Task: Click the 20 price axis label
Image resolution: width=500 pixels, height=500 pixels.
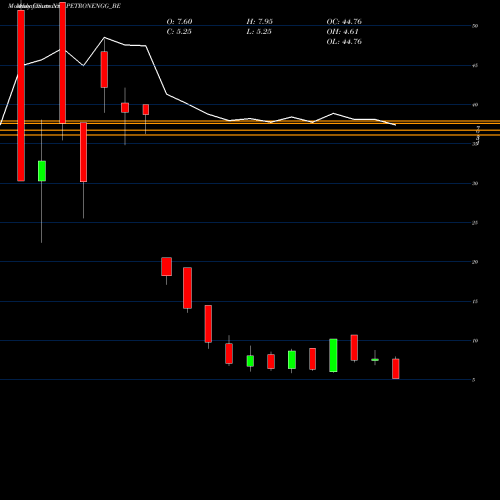Action: pos(475,262)
